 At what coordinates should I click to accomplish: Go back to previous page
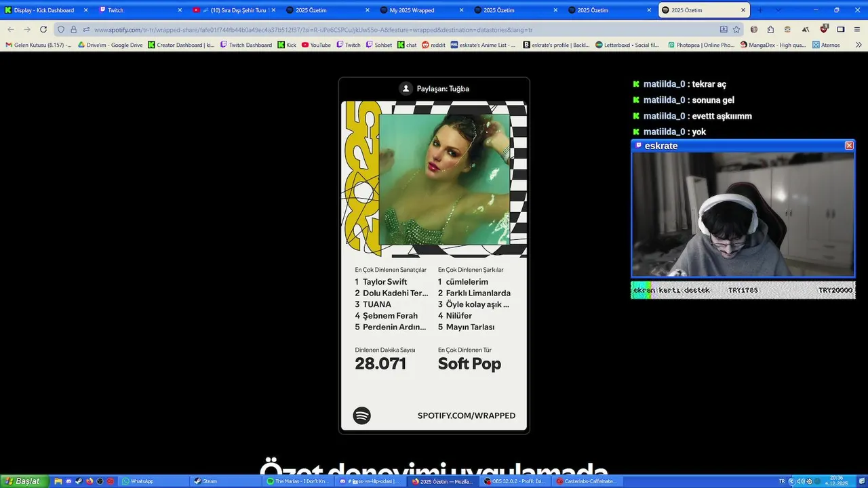pos(11,29)
